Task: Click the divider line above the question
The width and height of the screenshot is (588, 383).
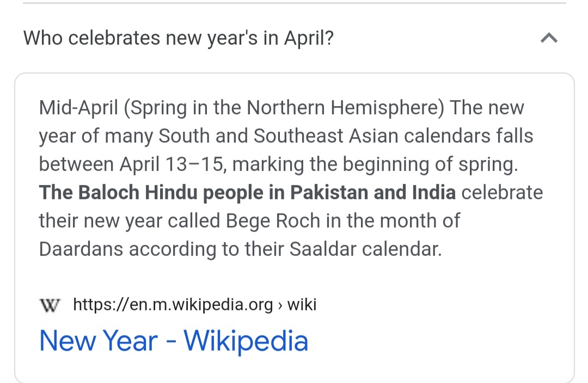Action: coord(294,3)
